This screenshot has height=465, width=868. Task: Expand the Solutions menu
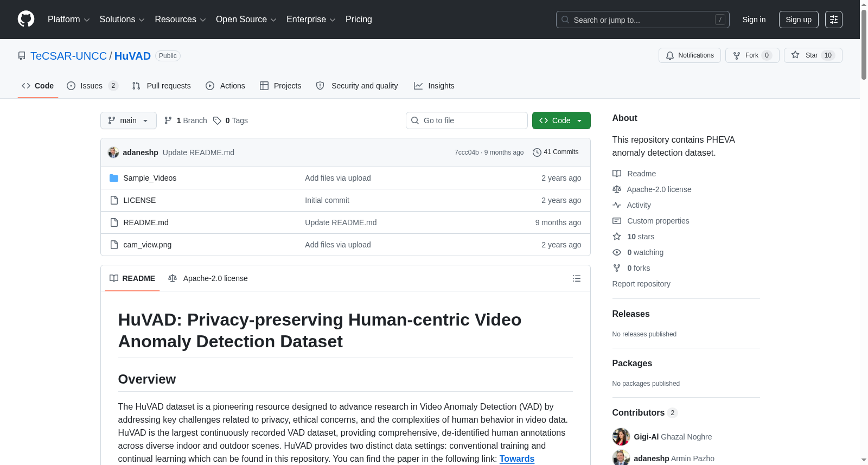click(122, 20)
